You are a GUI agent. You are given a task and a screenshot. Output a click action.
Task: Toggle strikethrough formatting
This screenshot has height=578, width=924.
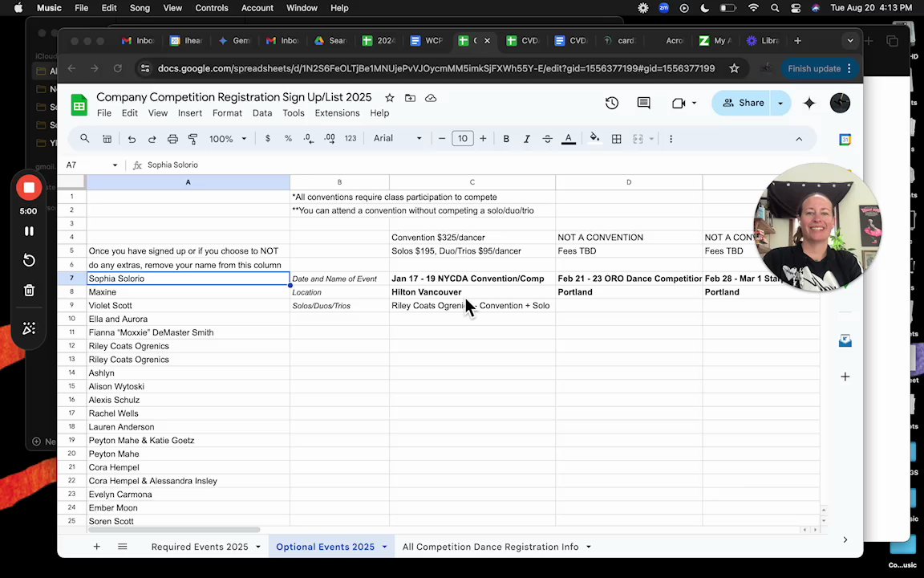pyautogui.click(x=548, y=139)
